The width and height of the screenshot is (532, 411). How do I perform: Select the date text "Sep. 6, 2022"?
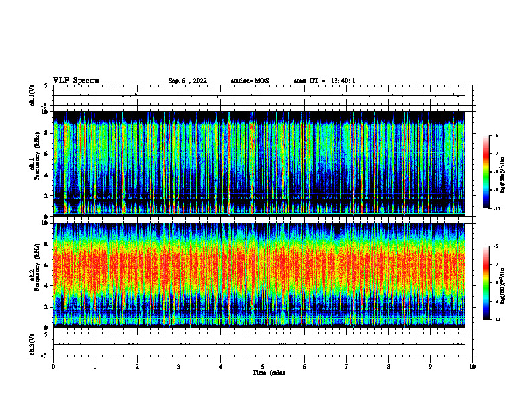[187, 81]
